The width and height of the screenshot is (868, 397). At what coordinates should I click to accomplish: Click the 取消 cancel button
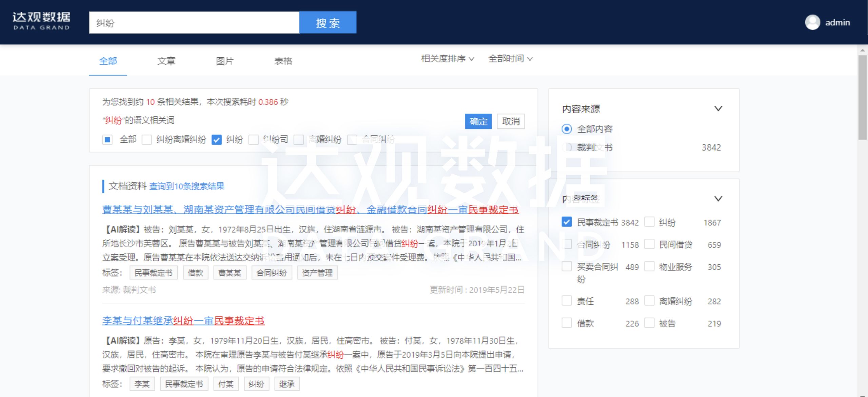pyautogui.click(x=511, y=121)
